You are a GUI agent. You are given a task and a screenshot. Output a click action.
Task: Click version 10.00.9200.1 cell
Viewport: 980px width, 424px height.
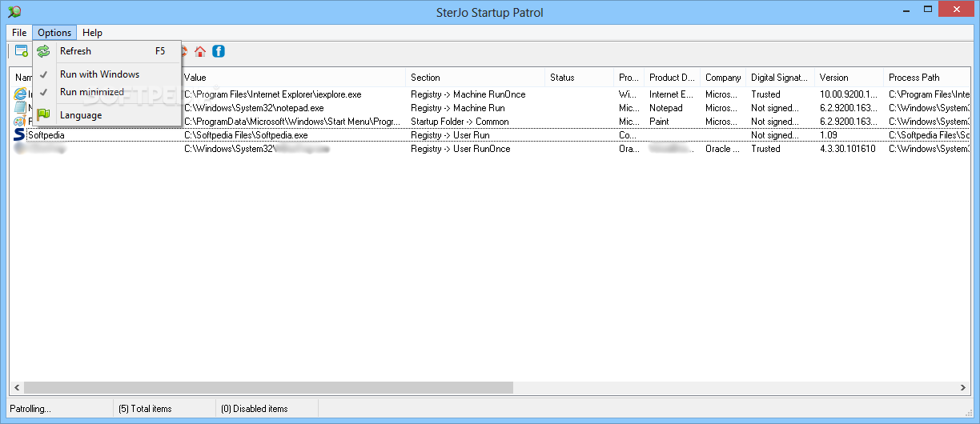point(848,94)
